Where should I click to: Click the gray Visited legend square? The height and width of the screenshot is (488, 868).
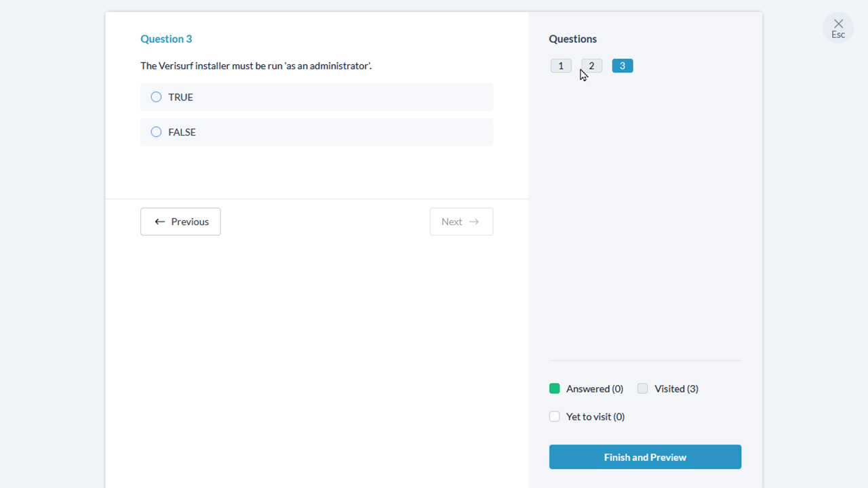tap(643, 388)
